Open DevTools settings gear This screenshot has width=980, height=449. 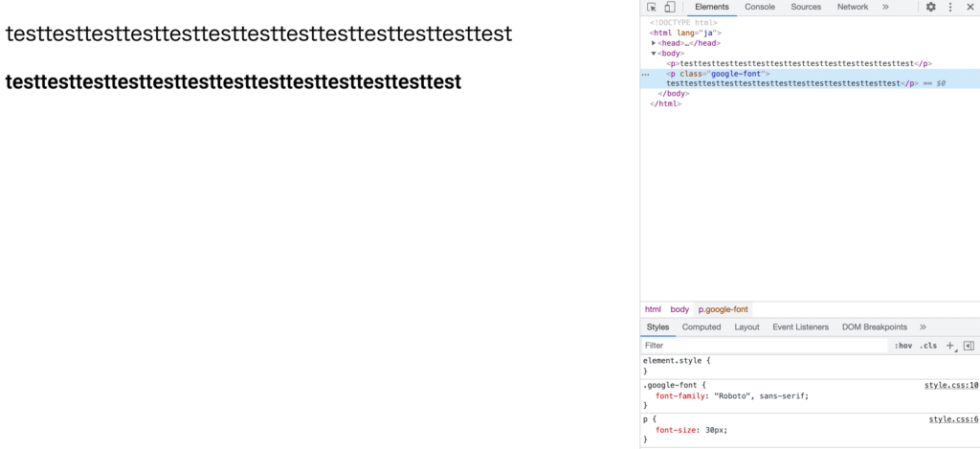(x=930, y=7)
